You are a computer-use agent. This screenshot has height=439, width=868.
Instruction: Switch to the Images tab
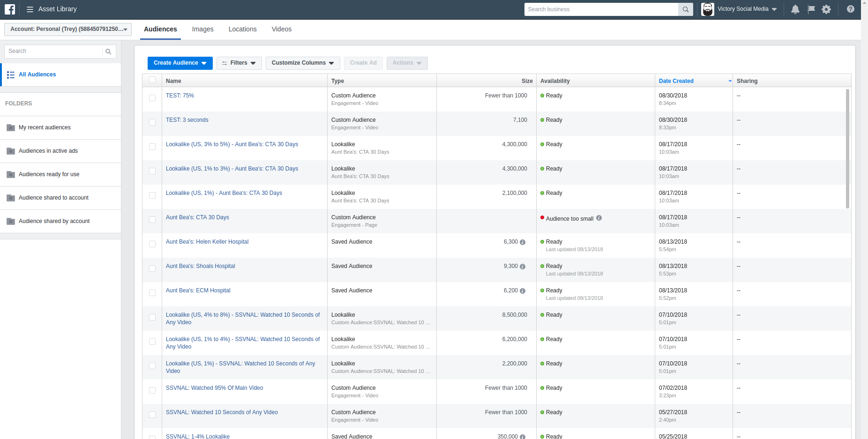tap(202, 29)
